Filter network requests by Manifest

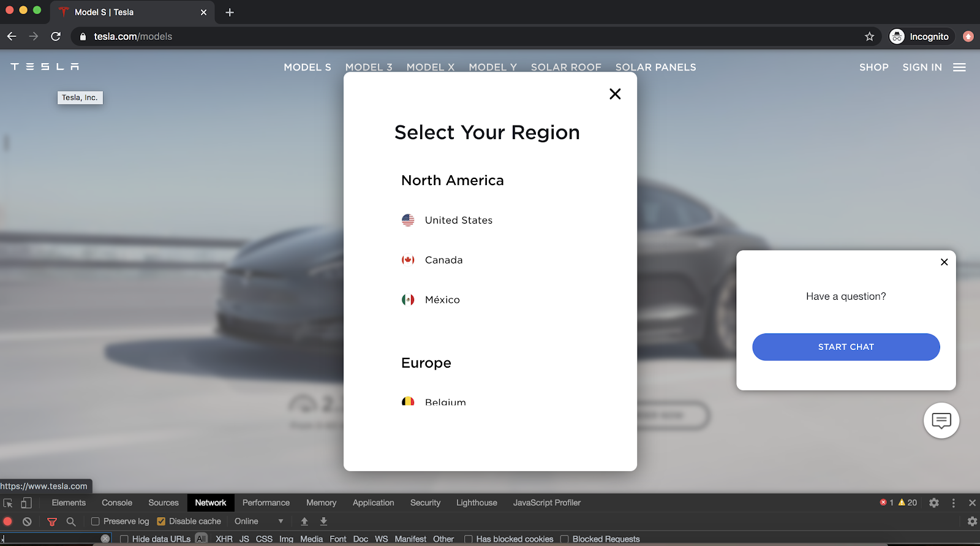click(x=410, y=539)
